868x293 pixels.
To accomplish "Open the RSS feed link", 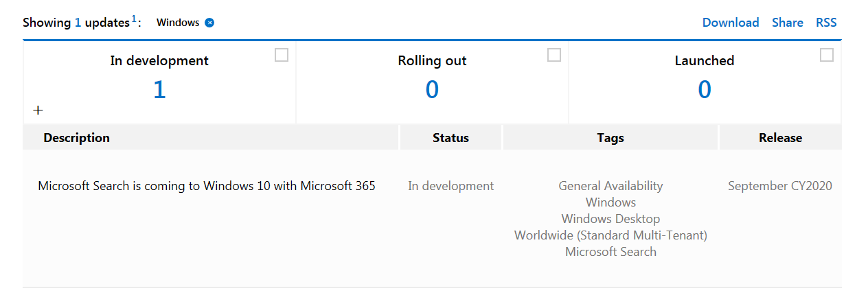I will (x=826, y=23).
